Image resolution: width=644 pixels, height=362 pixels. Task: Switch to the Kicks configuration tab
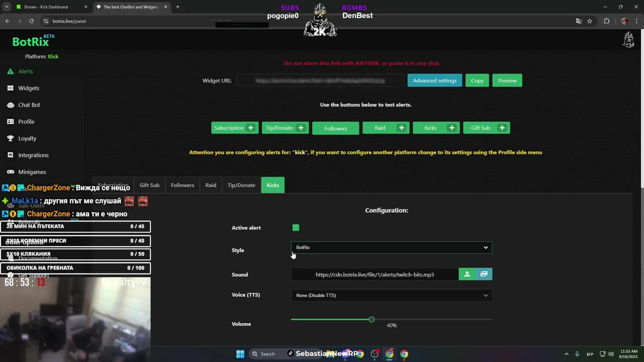click(273, 185)
